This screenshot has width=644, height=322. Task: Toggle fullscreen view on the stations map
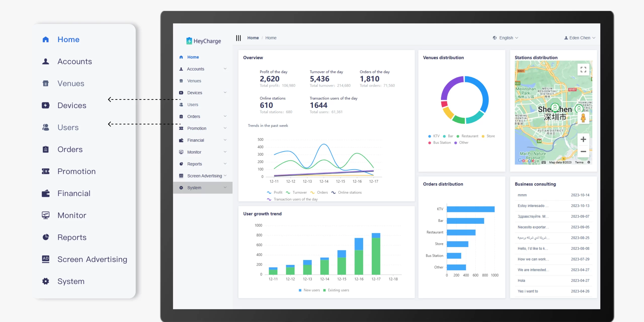(x=583, y=69)
